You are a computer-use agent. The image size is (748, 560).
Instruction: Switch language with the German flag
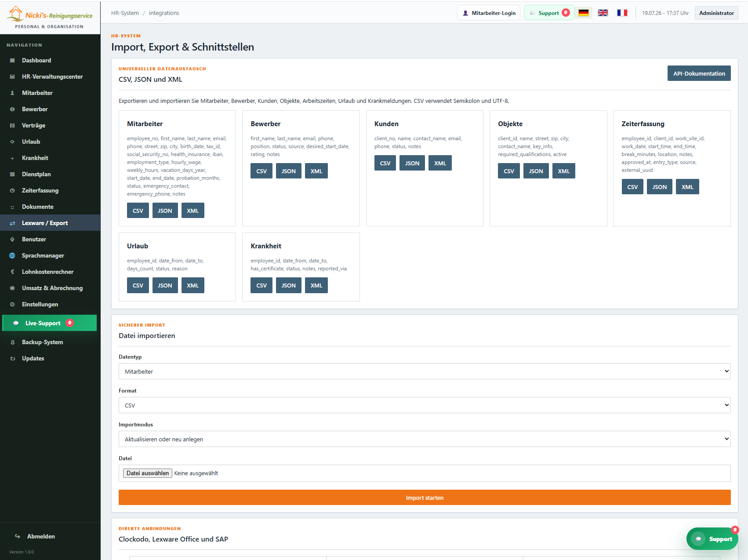(584, 13)
